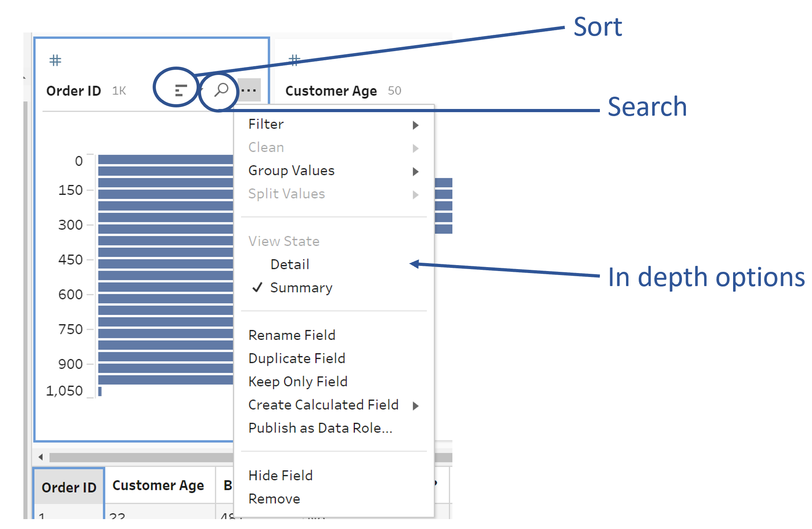Choose Publish as Data Role option

click(320, 428)
